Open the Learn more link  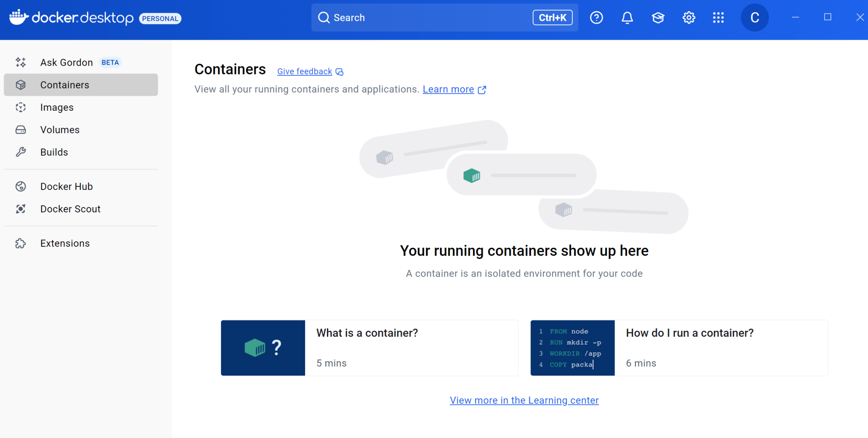tap(448, 89)
